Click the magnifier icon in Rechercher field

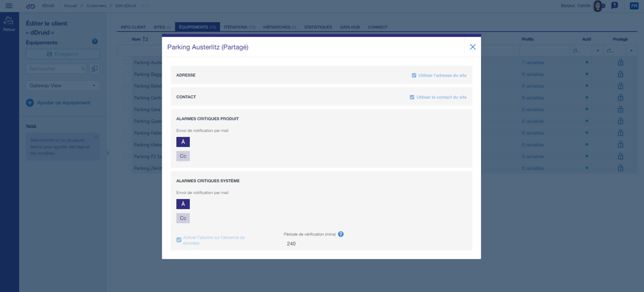click(83, 69)
